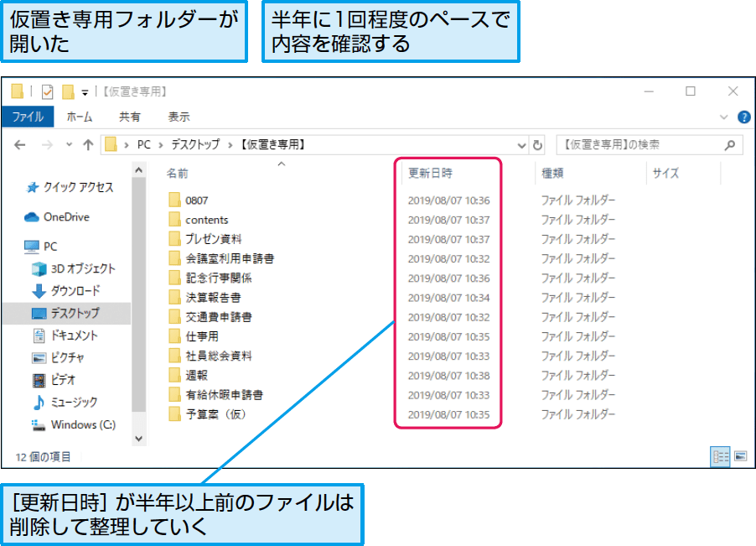Switch to the 表示 ribbon tab
The image size is (756, 546).
[179, 117]
